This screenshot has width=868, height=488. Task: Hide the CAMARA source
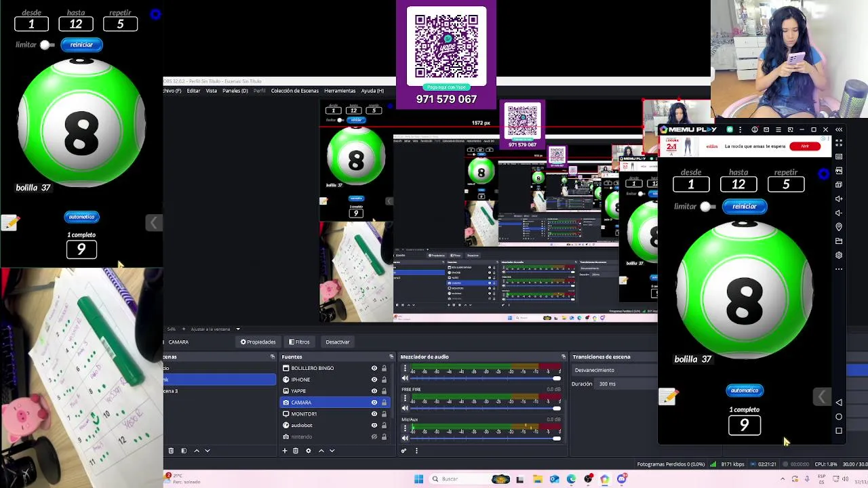[x=374, y=403]
